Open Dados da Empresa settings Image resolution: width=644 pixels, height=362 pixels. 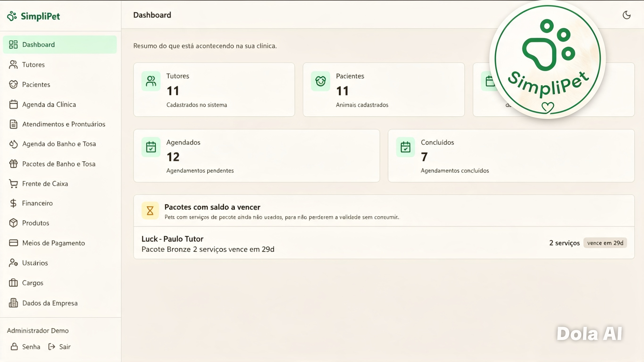(x=60, y=303)
